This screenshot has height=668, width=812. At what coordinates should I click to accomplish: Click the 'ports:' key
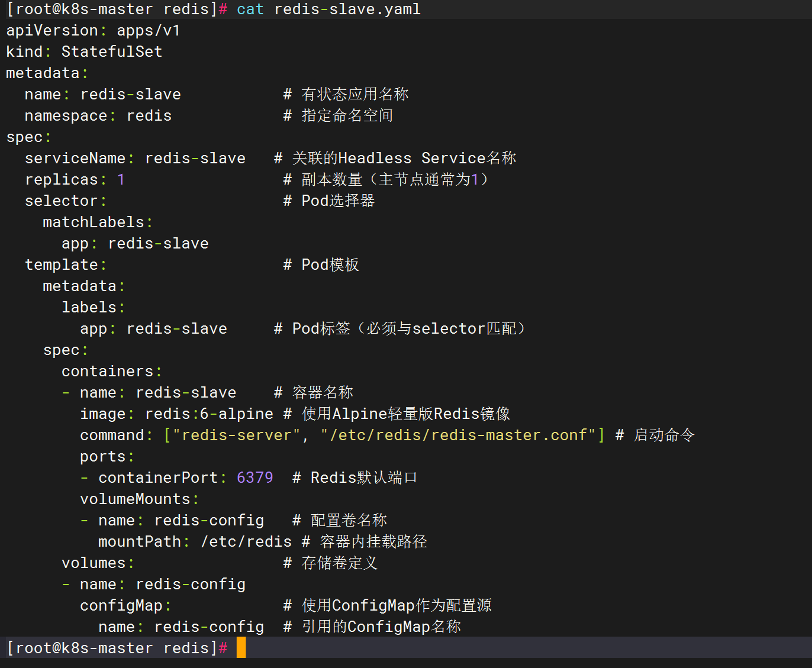[x=107, y=457]
